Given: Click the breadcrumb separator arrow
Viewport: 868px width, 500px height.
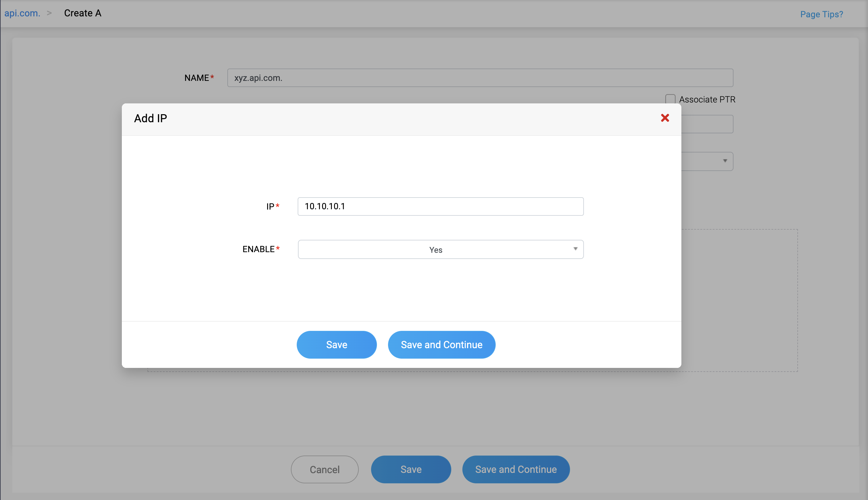Looking at the screenshot, I should [x=49, y=13].
